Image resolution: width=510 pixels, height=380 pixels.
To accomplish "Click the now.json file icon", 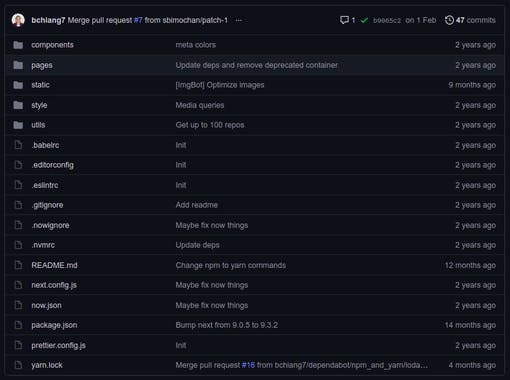I will (18, 305).
